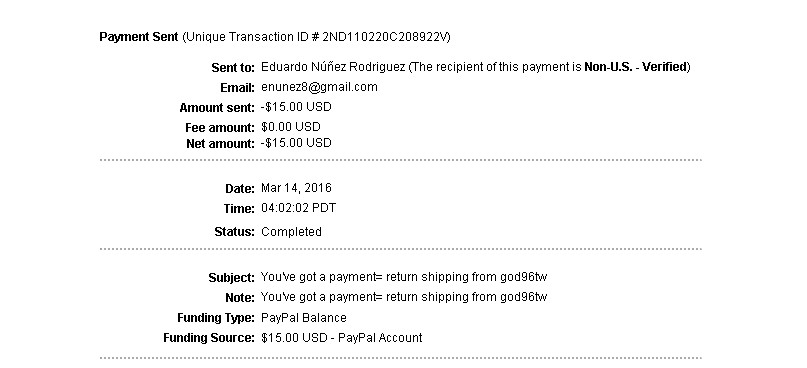Click the amount sent value -$15.00 USD

[x=296, y=107]
